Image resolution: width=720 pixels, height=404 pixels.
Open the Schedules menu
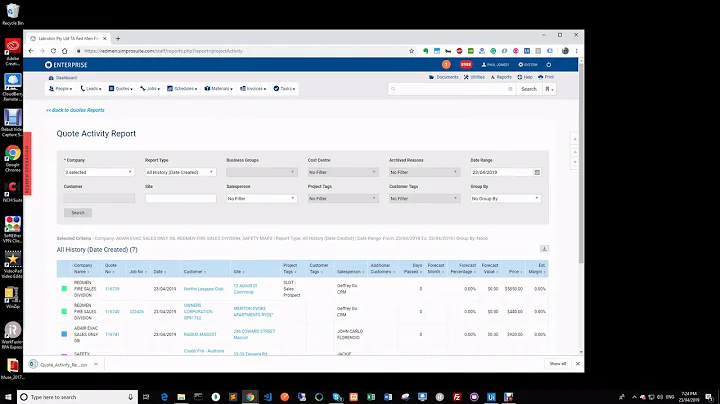tap(182, 89)
